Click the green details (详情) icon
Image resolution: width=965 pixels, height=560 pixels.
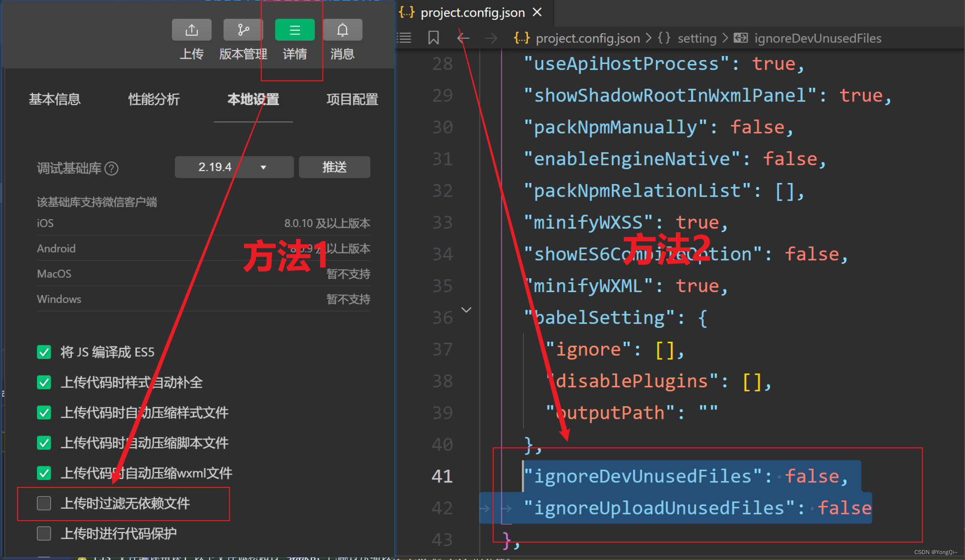coord(295,30)
